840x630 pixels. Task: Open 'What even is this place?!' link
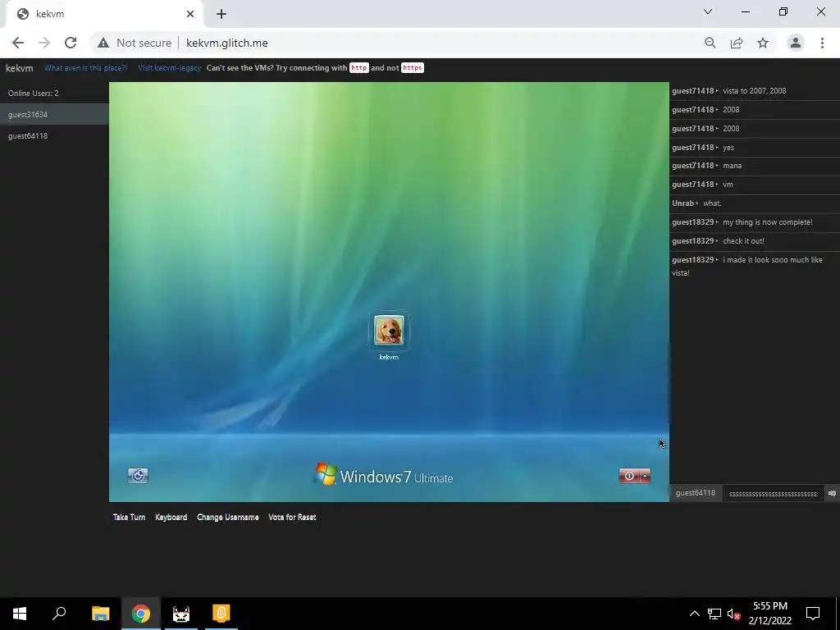85,68
